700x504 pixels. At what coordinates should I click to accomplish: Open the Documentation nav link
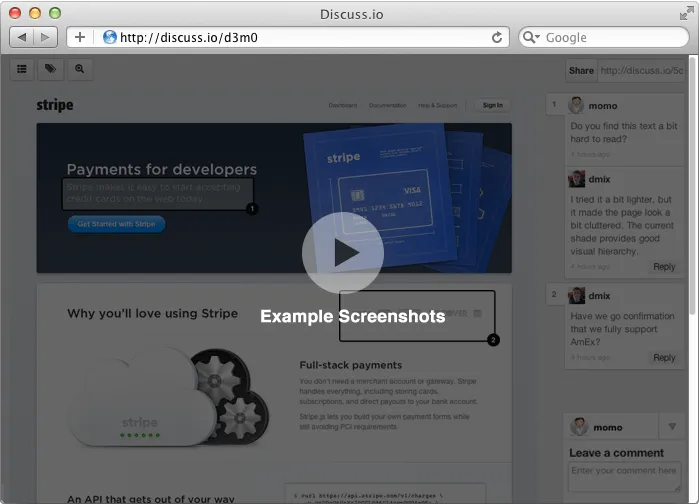click(x=388, y=105)
